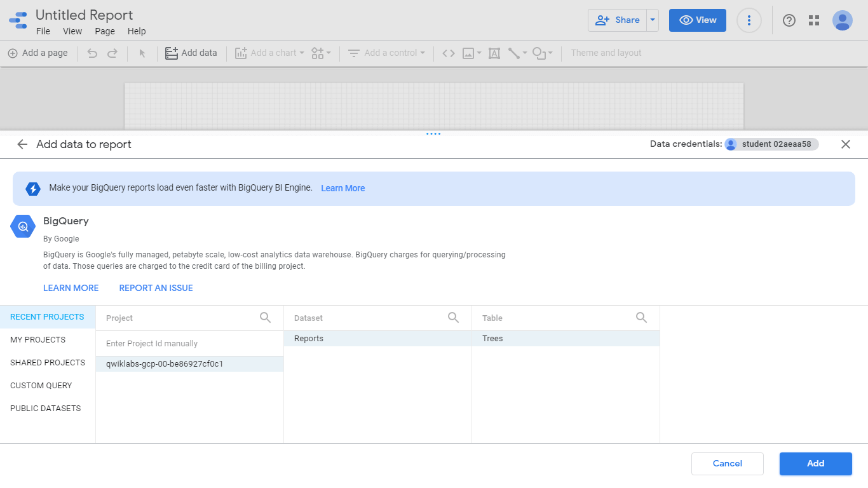The image size is (868, 488).
Task: Click the back arrow in Add data panel
Action: click(x=22, y=144)
